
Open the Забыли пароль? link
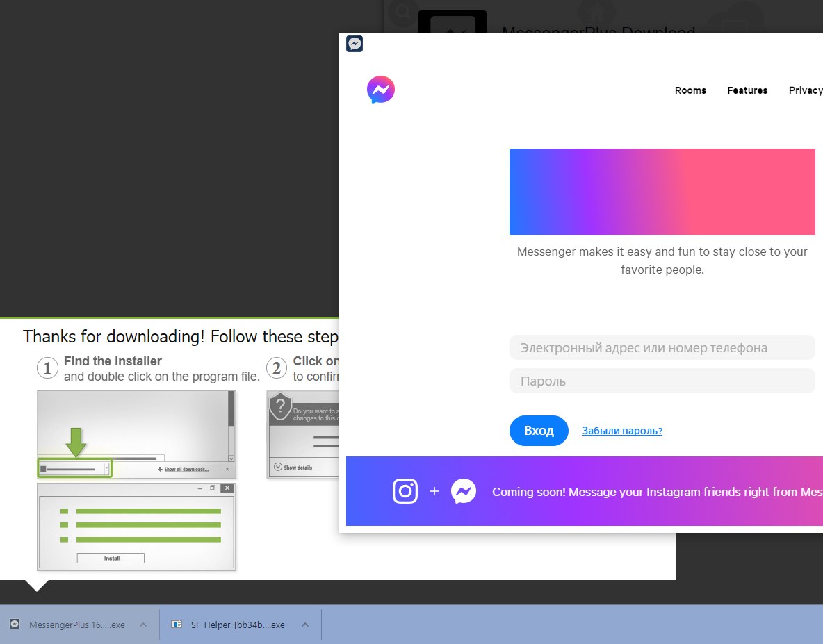[x=622, y=431]
